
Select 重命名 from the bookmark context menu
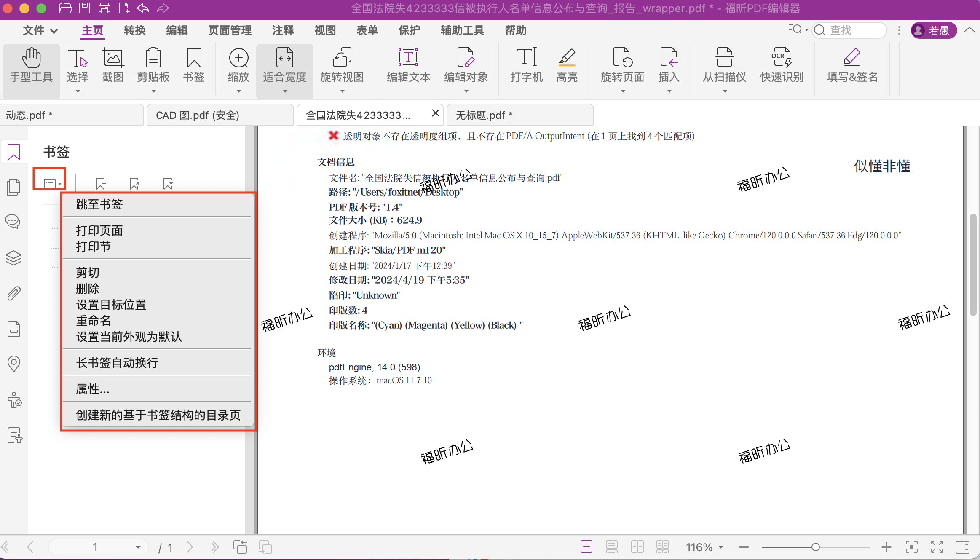[x=93, y=321]
